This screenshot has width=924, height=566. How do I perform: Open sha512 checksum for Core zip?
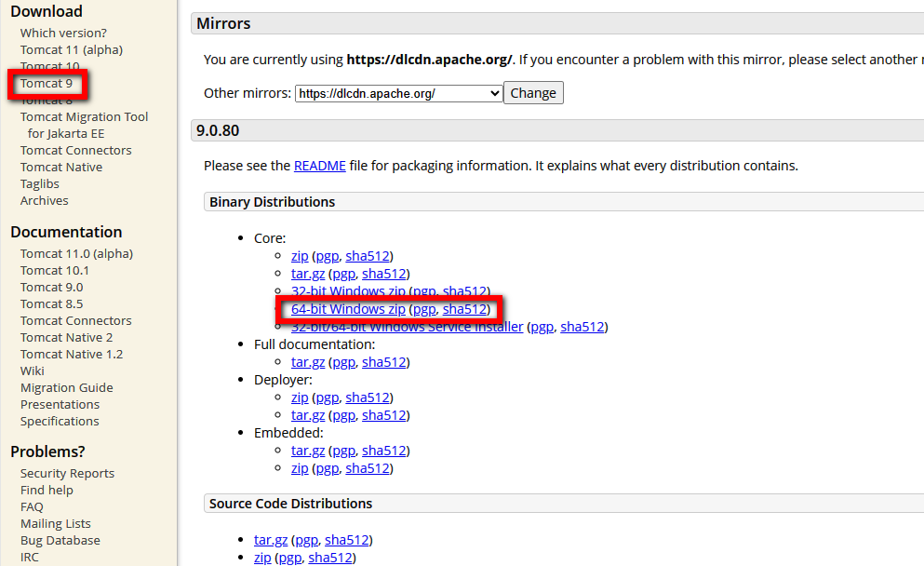(x=368, y=256)
